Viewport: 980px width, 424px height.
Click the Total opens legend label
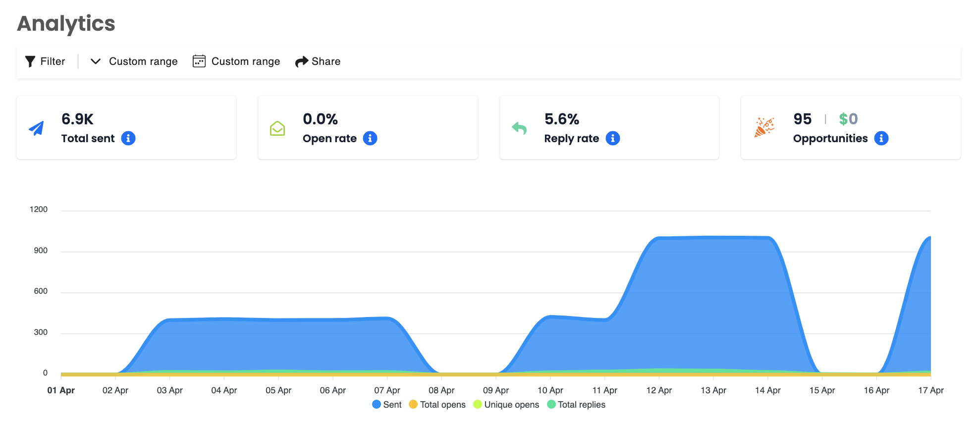click(443, 405)
